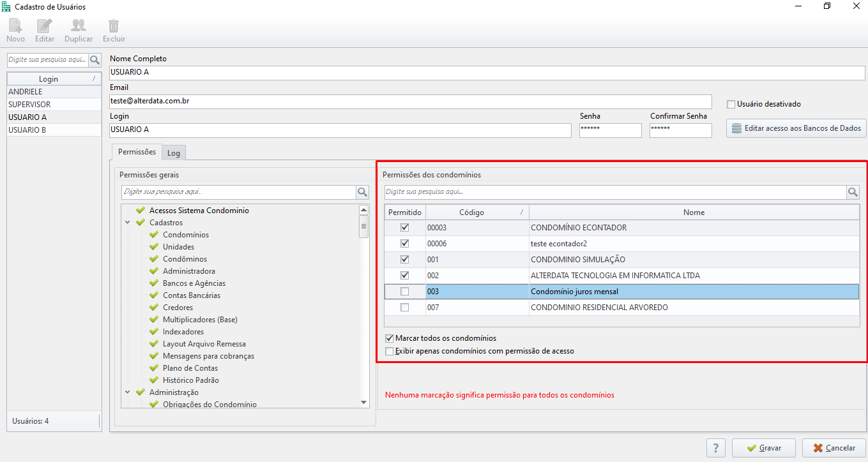
Task: Toggle the green check for Condôminos permission
Action: [x=154, y=259]
